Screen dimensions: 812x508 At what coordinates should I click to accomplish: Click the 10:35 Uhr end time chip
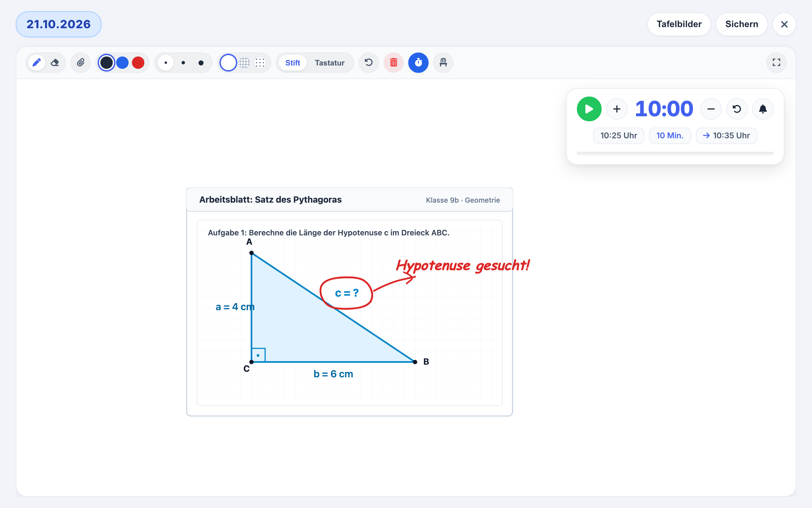tap(727, 135)
